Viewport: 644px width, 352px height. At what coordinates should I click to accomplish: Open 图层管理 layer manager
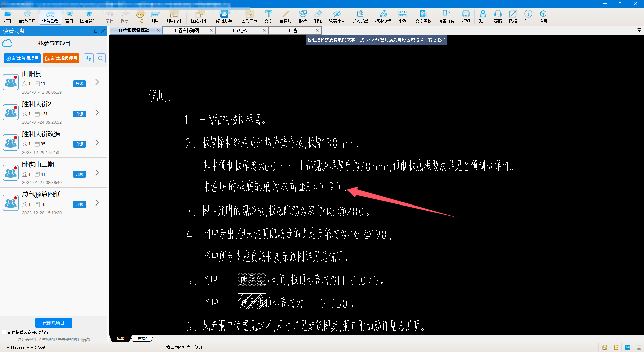pos(88,17)
